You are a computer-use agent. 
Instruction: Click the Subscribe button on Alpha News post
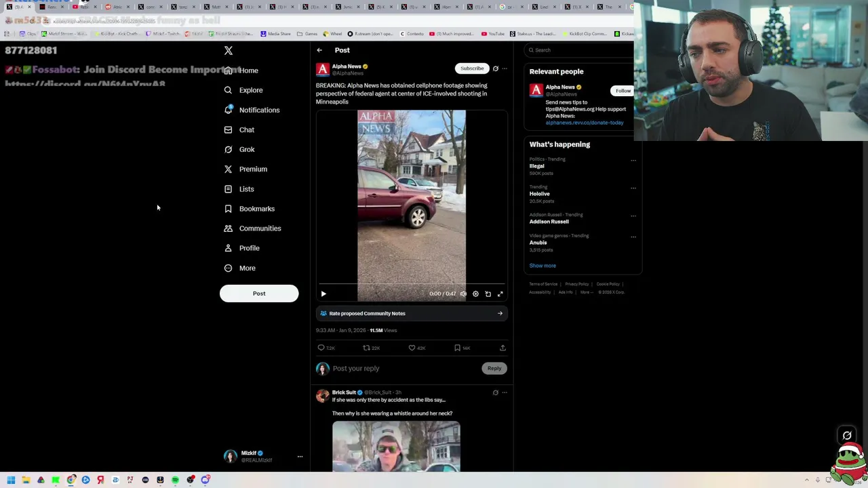click(472, 68)
